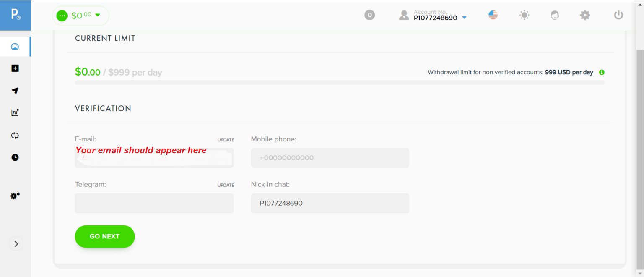Open the balance dropdown arrow
This screenshot has height=277, width=644.
point(98,15)
